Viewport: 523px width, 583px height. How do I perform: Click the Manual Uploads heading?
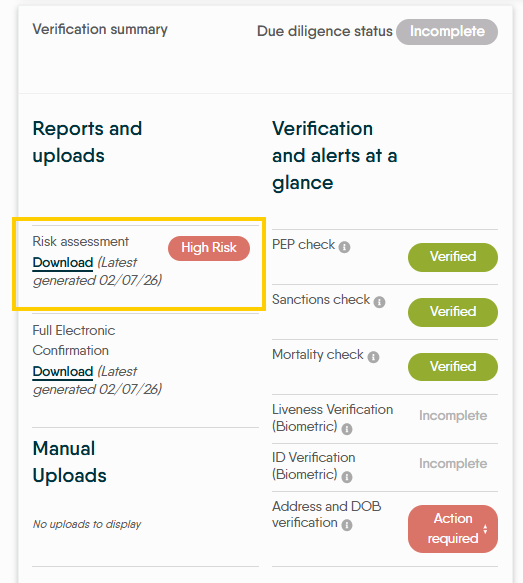pos(70,462)
